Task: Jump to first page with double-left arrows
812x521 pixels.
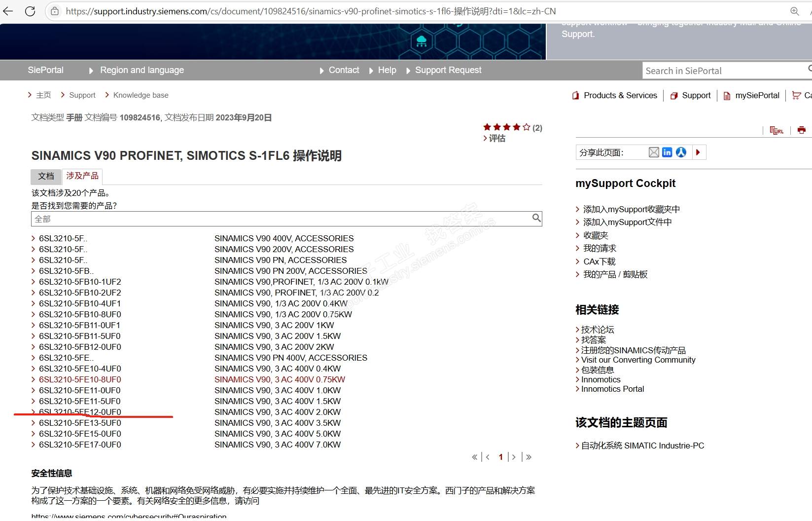Action: point(474,457)
